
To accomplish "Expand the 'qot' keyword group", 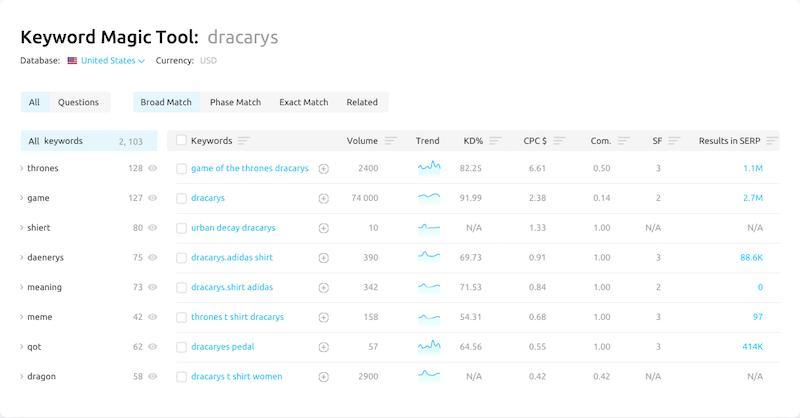I will (21, 347).
